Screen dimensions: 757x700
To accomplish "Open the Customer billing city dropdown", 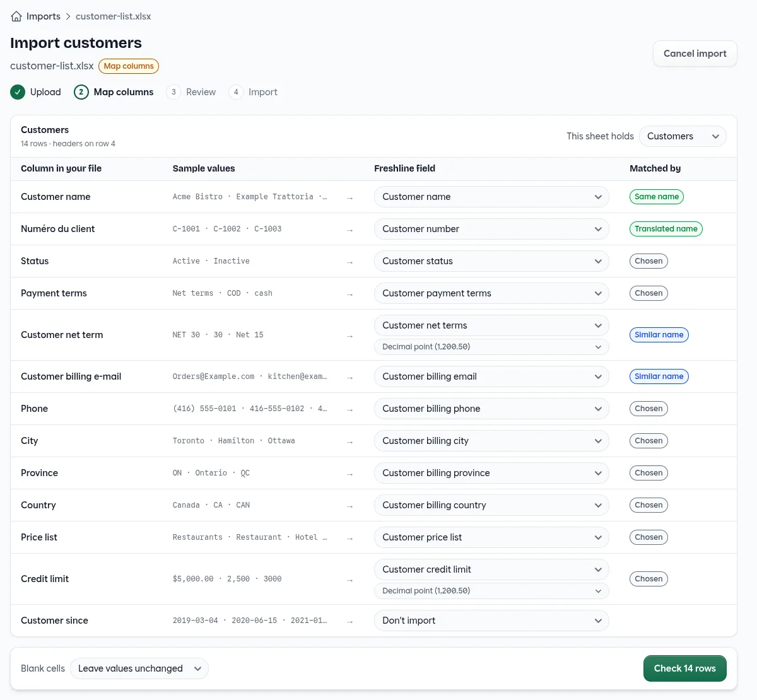I will pyautogui.click(x=491, y=441).
